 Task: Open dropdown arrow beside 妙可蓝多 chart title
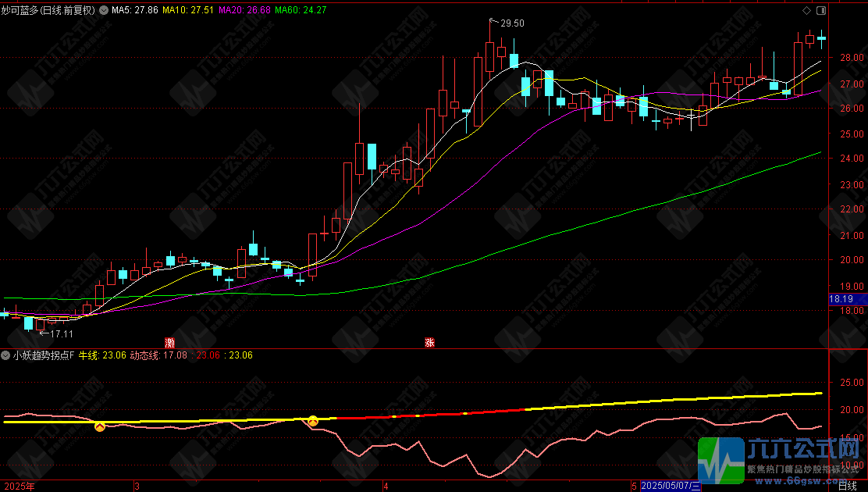click(x=104, y=10)
